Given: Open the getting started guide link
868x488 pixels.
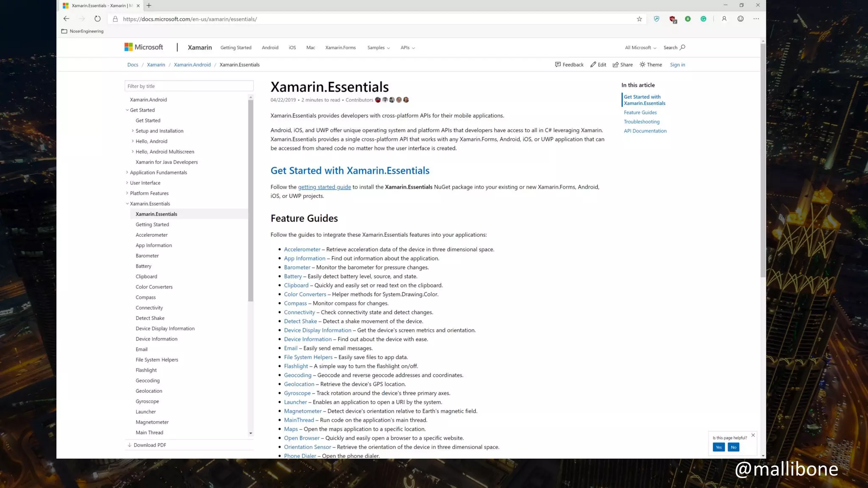Looking at the screenshot, I should [324, 187].
